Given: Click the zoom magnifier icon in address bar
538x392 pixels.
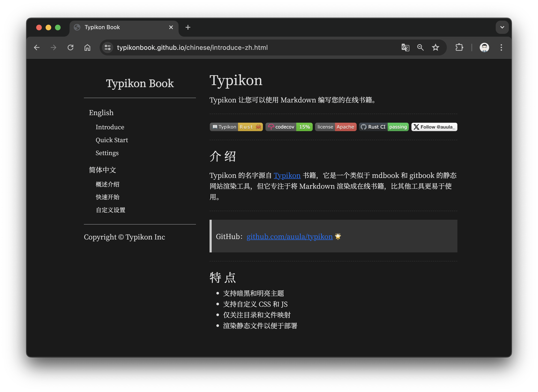Looking at the screenshot, I should pos(420,47).
